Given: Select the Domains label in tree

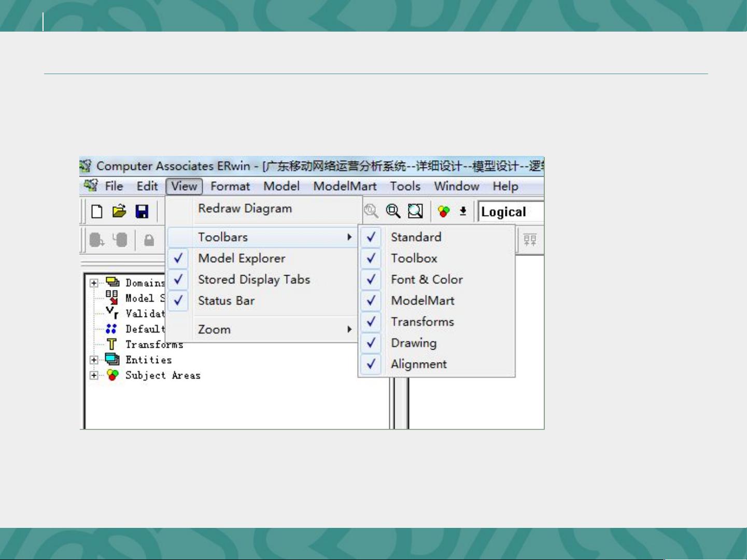Looking at the screenshot, I should [145, 282].
